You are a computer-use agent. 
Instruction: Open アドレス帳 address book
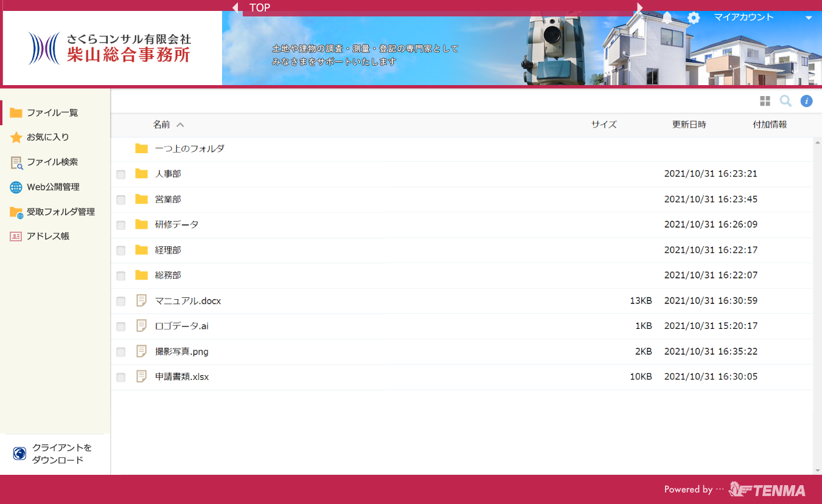(x=47, y=236)
